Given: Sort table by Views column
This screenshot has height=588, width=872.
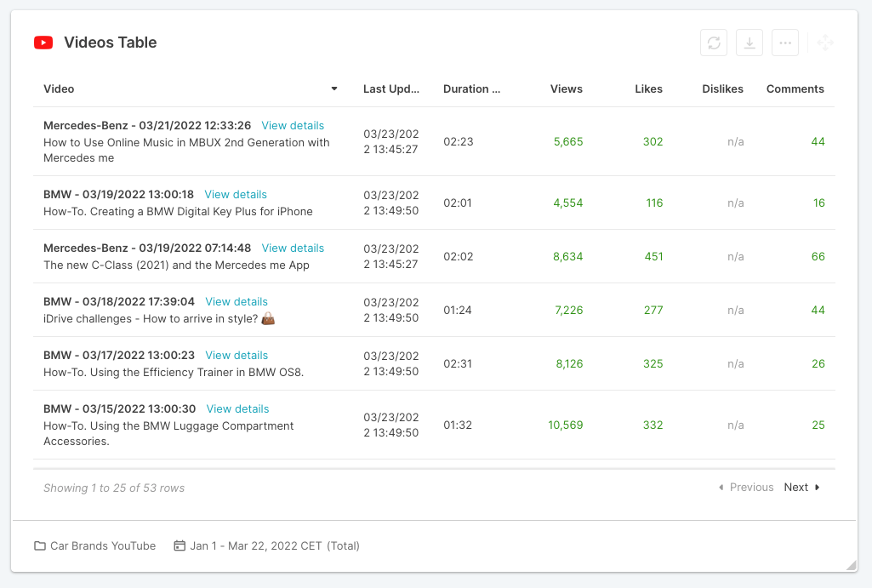Looking at the screenshot, I should point(566,89).
